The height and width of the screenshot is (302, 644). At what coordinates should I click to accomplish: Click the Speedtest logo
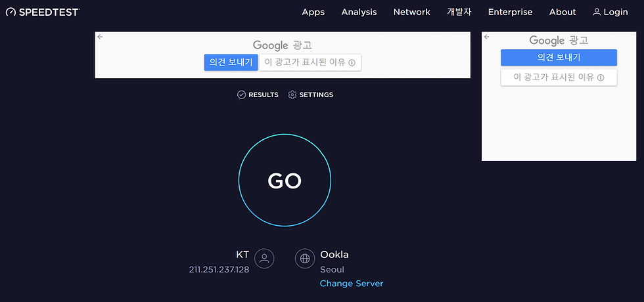click(43, 12)
